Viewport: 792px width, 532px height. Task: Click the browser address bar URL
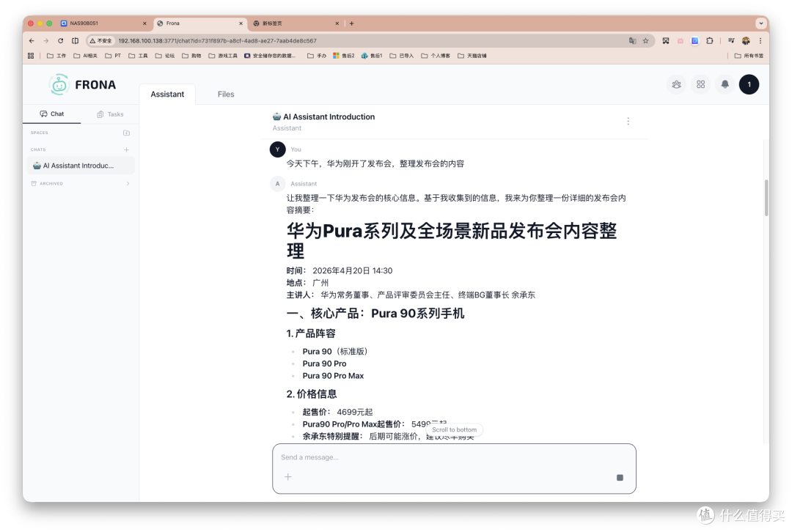pyautogui.click(x=217, y=41)
